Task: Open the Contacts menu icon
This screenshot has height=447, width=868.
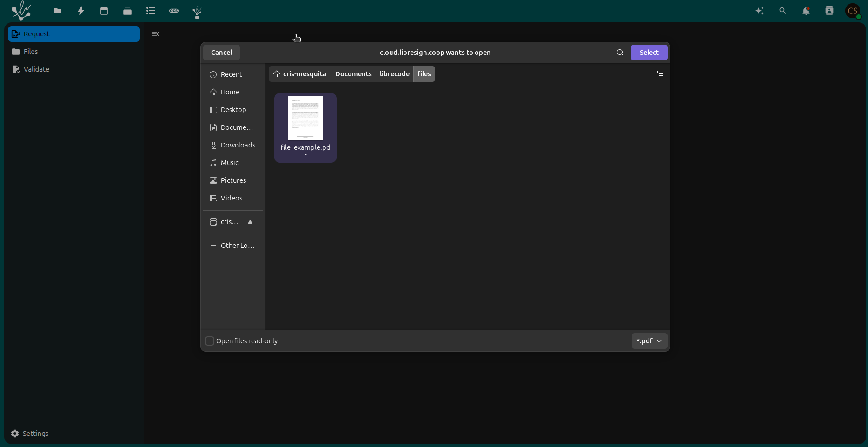Action: pos(829,11)
